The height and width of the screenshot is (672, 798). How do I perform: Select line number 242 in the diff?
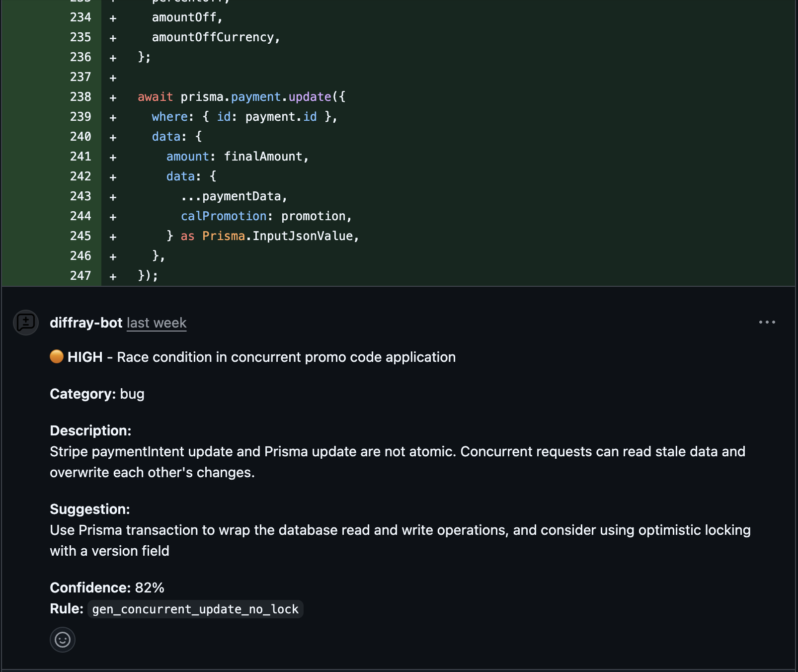[80, 176]
